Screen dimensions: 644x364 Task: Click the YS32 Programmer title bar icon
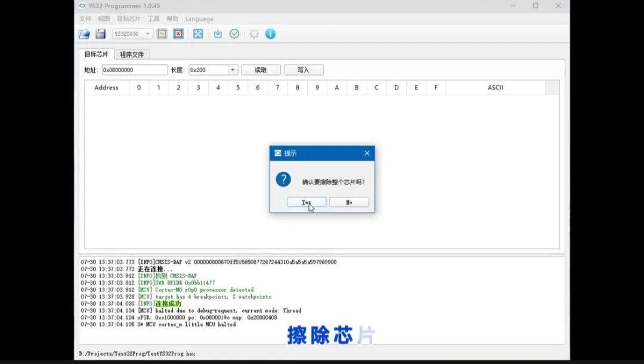tap(82, 6)
